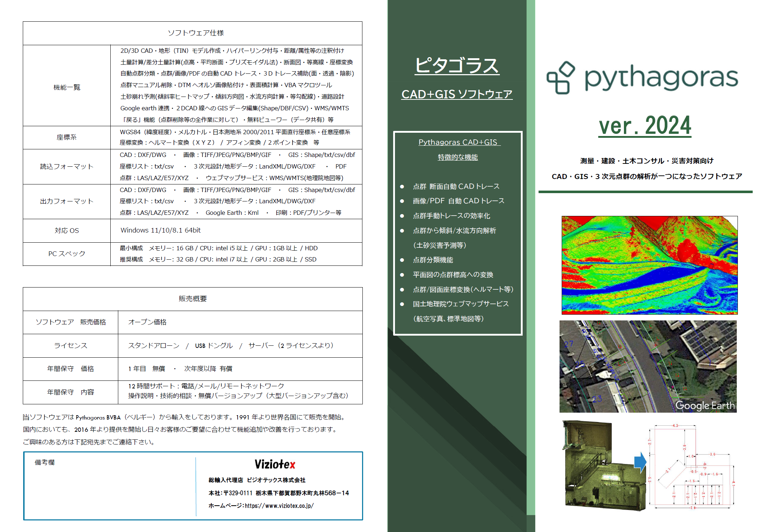Click the blue arrow between scan and drawing

[x=640, y=462]
